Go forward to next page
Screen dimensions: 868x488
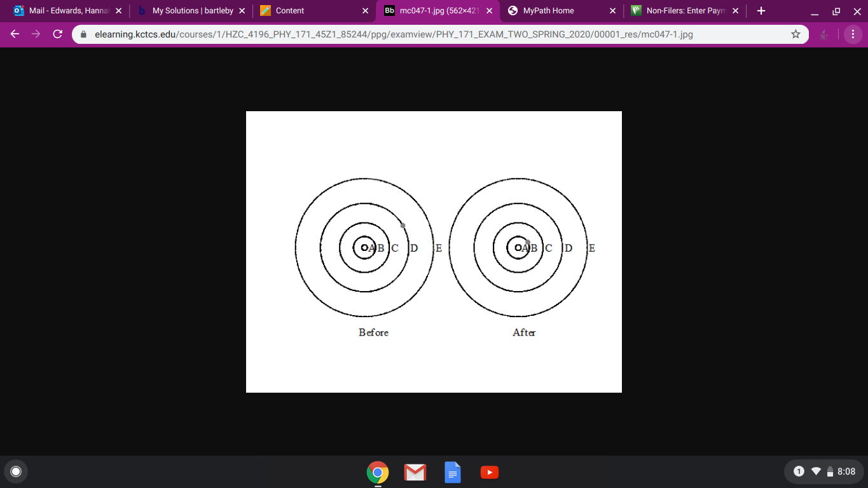36,34
